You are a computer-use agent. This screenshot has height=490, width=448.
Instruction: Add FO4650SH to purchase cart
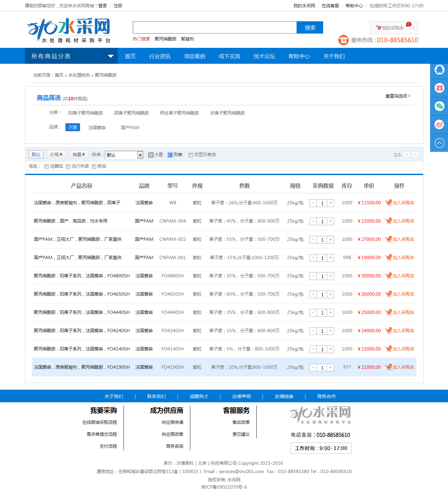[x=400, y=294]
